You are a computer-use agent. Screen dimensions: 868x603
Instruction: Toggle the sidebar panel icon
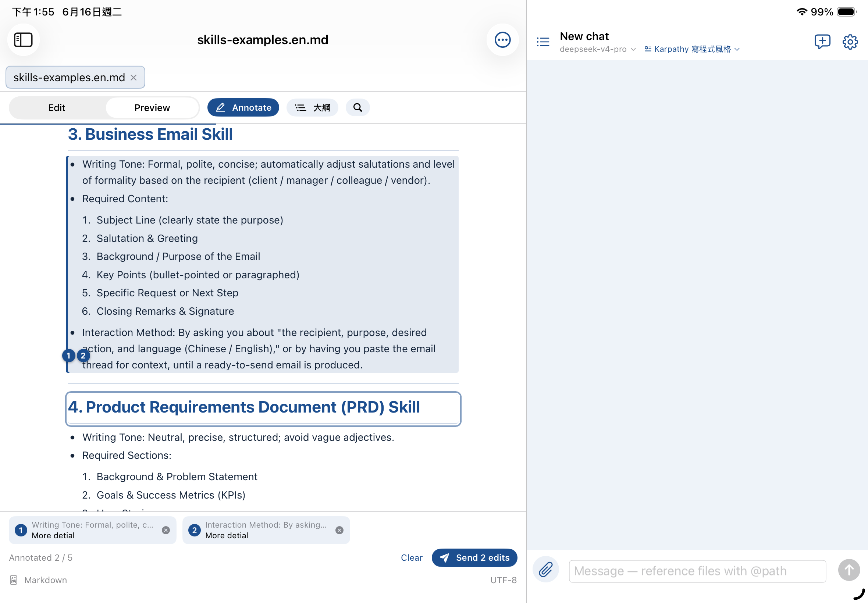pyautogui.click(x=24, y=40)
